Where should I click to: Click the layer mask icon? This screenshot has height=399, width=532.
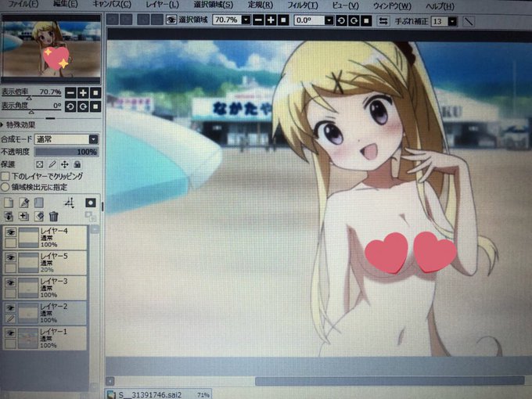91,203
